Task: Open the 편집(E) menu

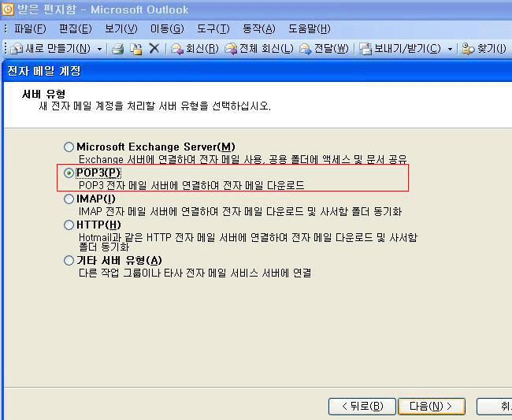Action: click(x=75, y=29)
